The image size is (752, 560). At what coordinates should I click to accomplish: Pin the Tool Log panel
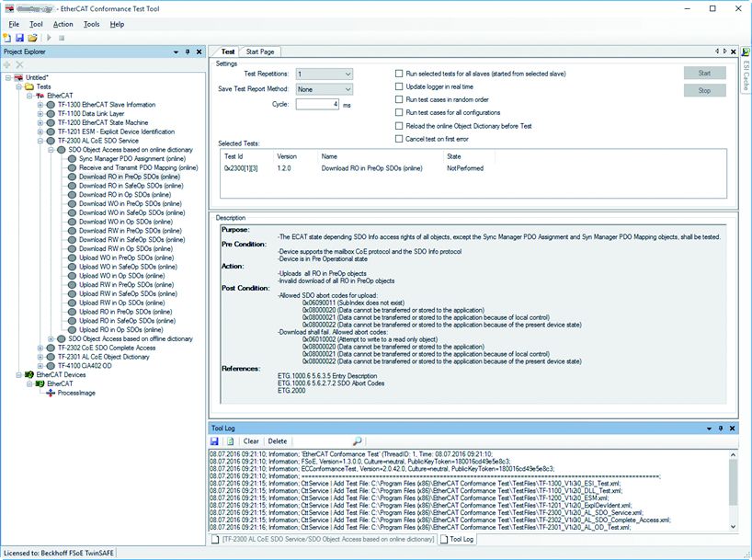(x=721, y=428)
